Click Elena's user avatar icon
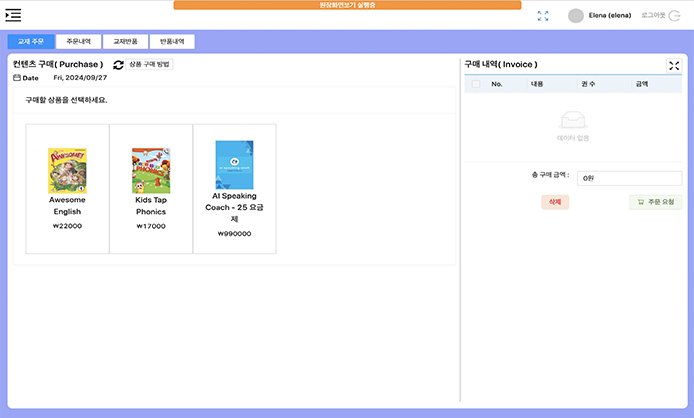This screenshot has width=694, height=418. click(575, 16)
